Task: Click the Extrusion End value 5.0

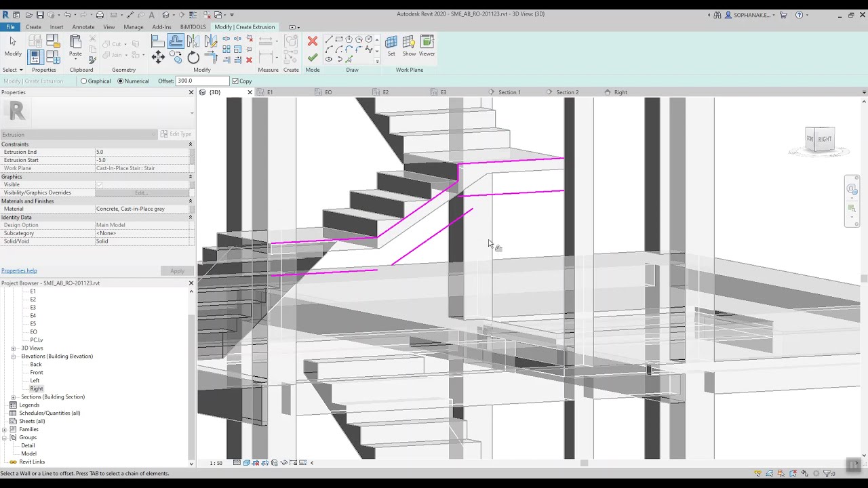Action: pos(142,152)
